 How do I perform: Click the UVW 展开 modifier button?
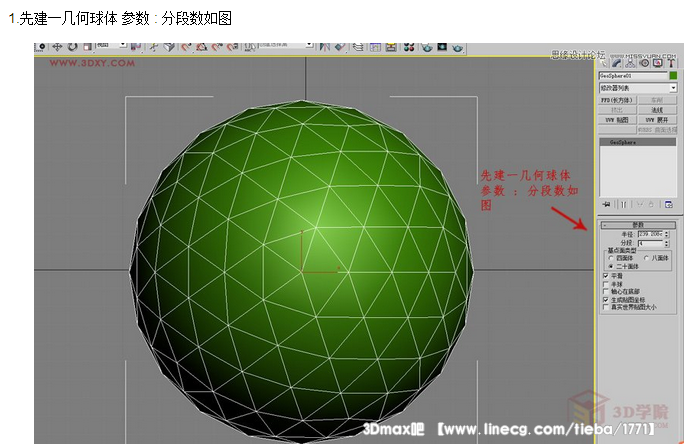(x=657, y=120)
